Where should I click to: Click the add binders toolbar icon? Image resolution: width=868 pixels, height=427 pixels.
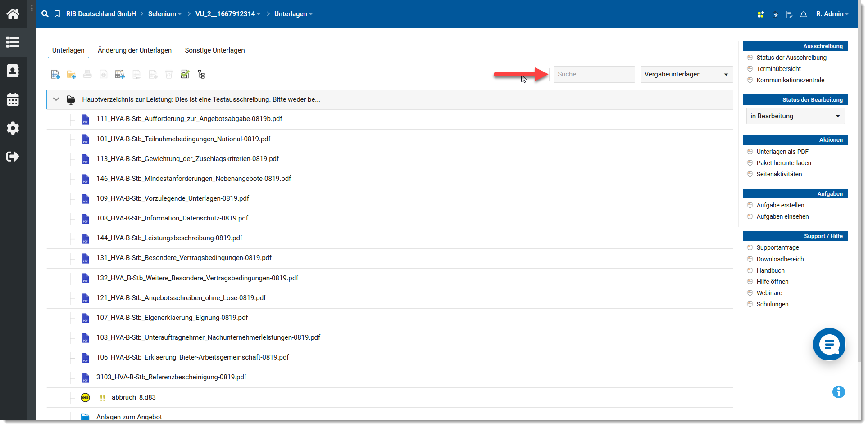[119, 75]
